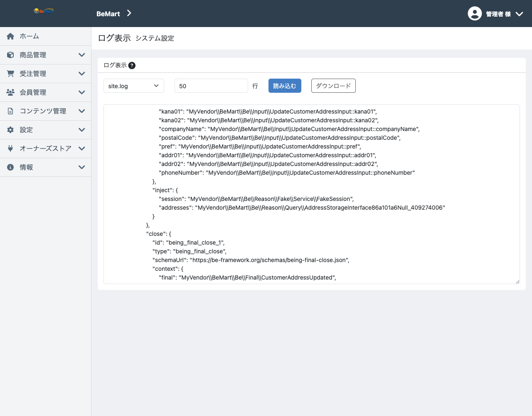Open the 管理者 様 account dropdown arrow

[x=519, y=14]
